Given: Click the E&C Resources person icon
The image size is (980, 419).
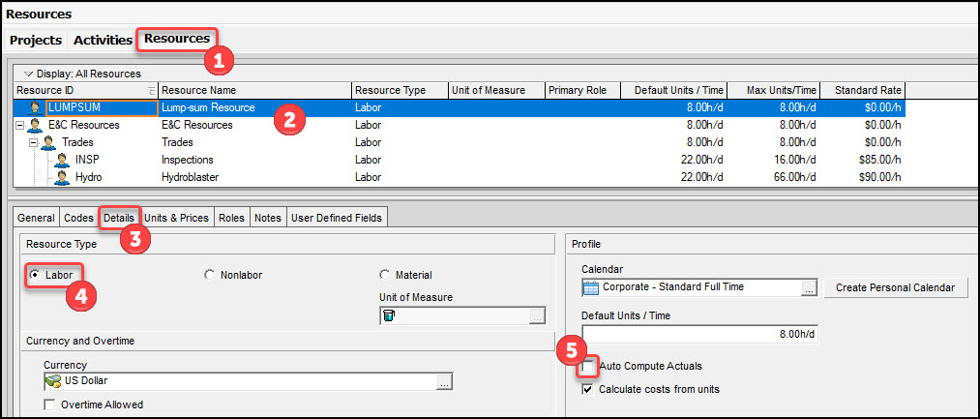Looking at the screenshot, I should tap(35, 125).
